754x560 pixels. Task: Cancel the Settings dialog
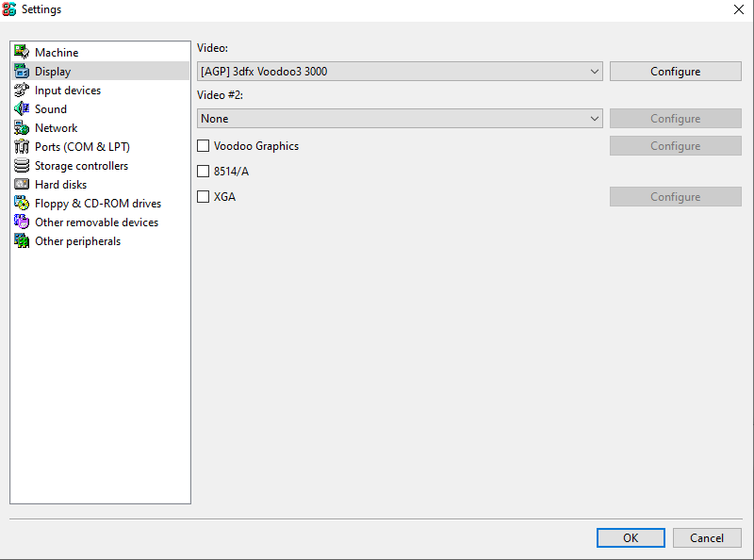pyautogui.click(x=707, y=538)
